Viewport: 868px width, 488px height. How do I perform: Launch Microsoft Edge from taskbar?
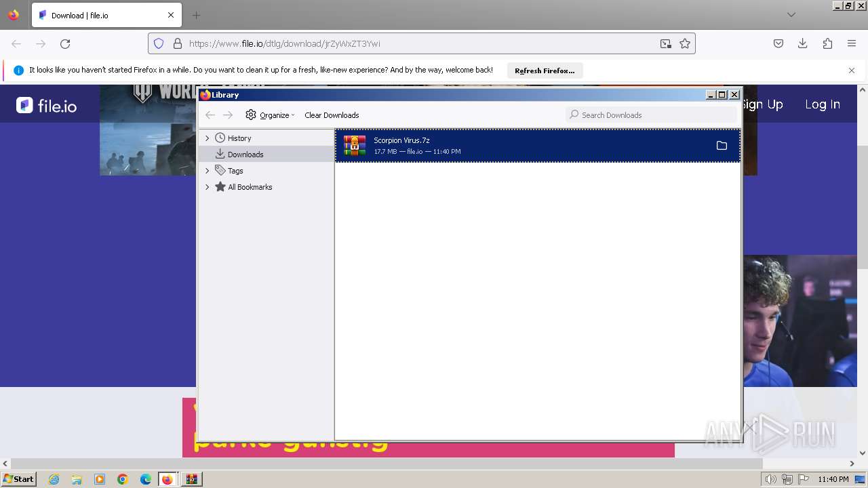pyautogui.click(x=146, y=479)
